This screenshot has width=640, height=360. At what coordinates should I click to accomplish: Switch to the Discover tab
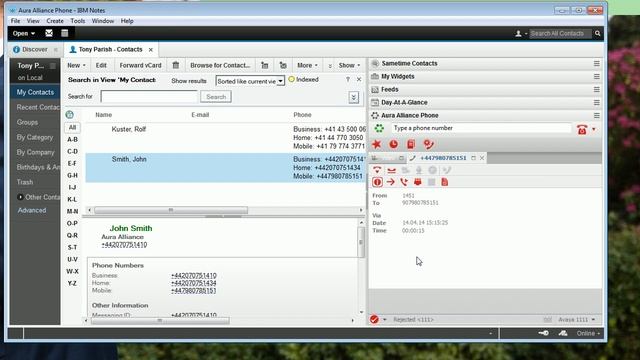tap(35, 49)
